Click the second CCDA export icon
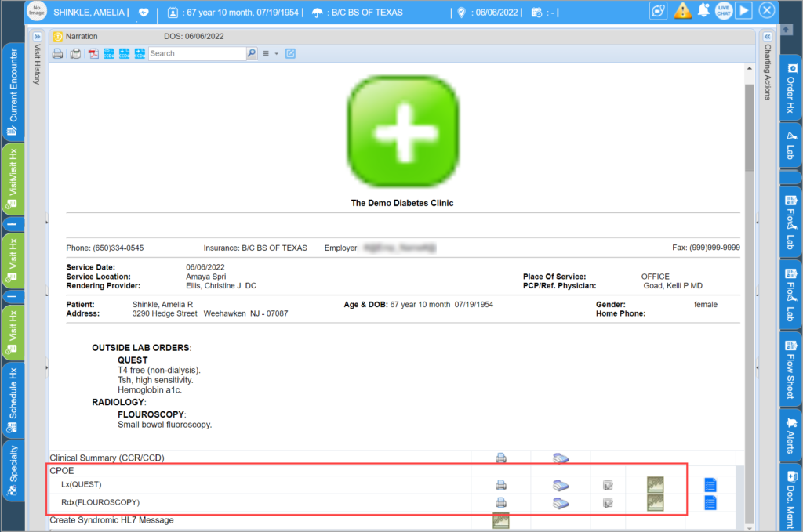The image size is (803, 532). click(125, 54)
